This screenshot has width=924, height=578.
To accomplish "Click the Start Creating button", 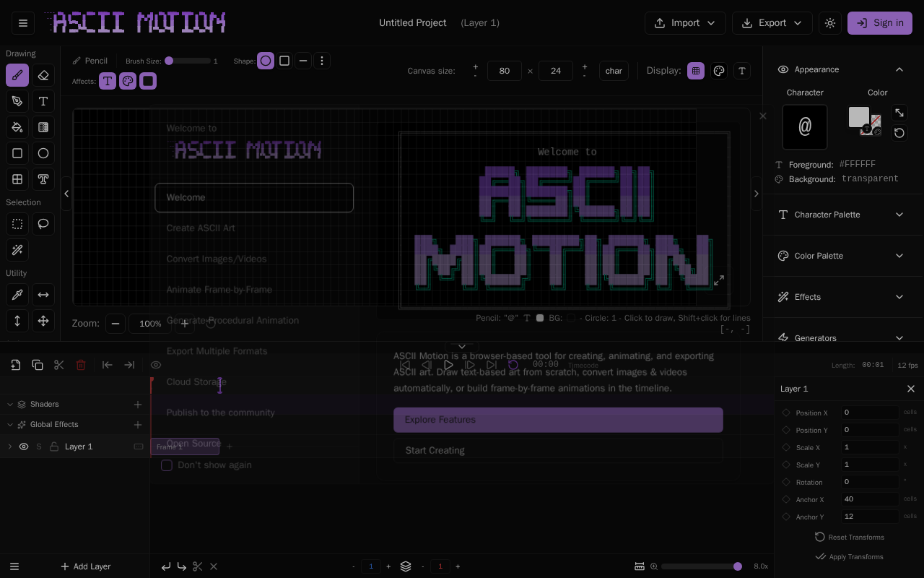I will 558,450.
